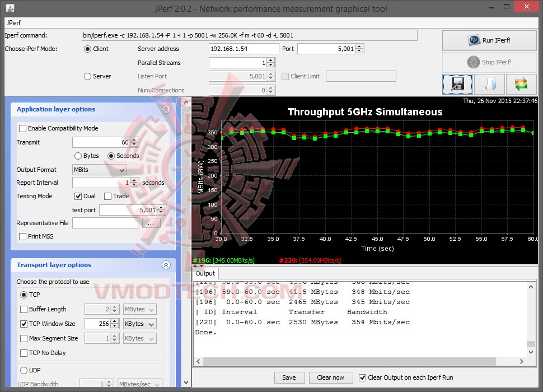Open the UDP Bandwidth MBytes/sec dropdown
The width and height of the screenshot is (543, 392).
coord(139,384)
